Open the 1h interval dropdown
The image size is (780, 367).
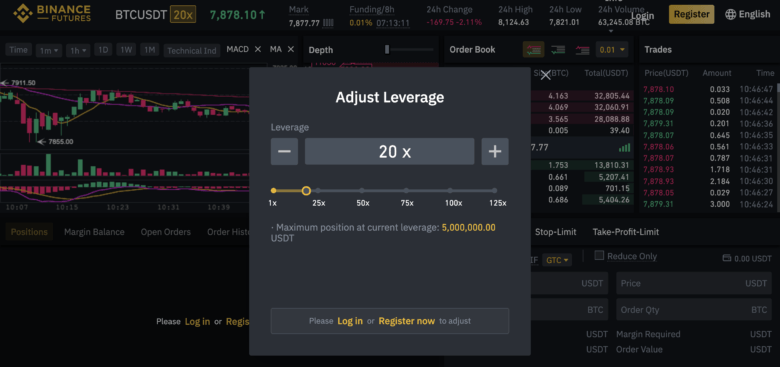click(78, 50)
